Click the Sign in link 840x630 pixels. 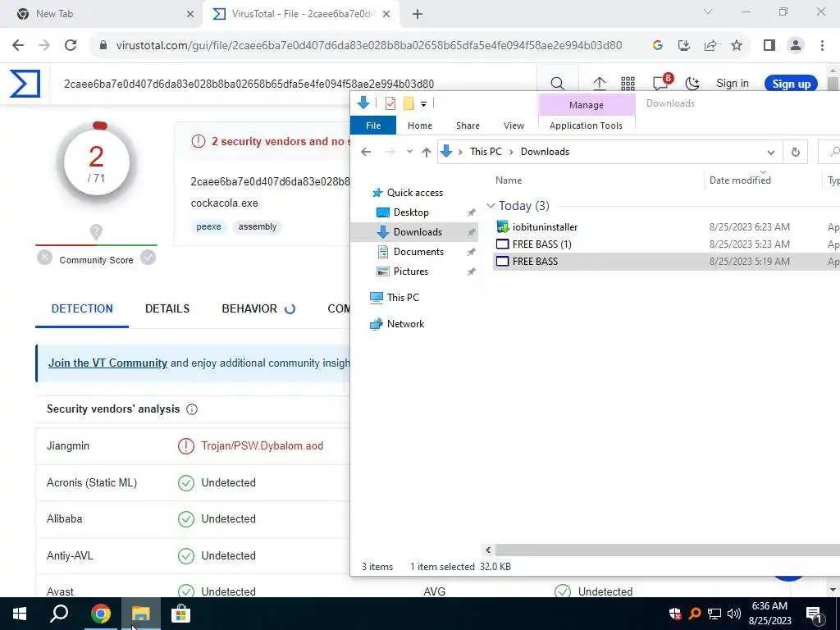coord(733,84)
